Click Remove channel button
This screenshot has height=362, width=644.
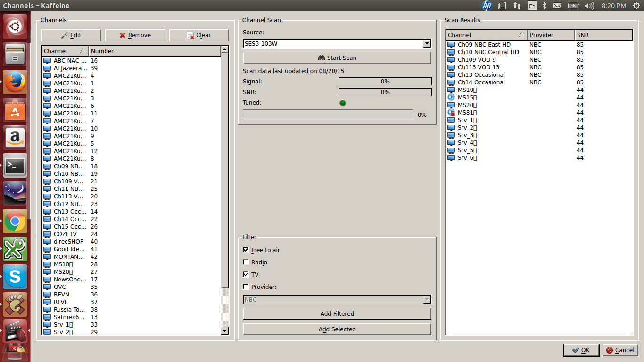(135, 35)
